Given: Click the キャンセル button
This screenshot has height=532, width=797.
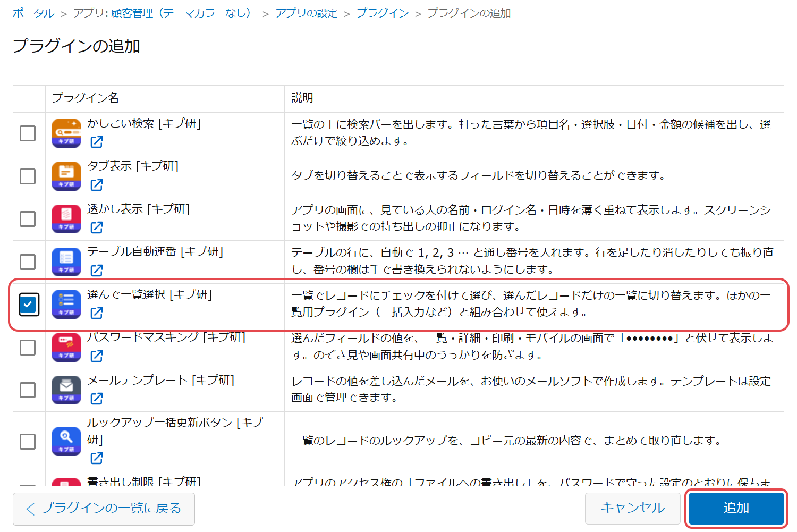Looking at the screenshot, I should [633, 509].
